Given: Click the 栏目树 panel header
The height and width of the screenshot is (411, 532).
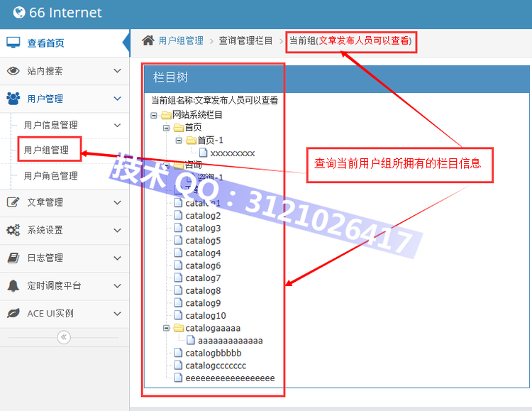Looking at the screenshot, I should (336, 78).
